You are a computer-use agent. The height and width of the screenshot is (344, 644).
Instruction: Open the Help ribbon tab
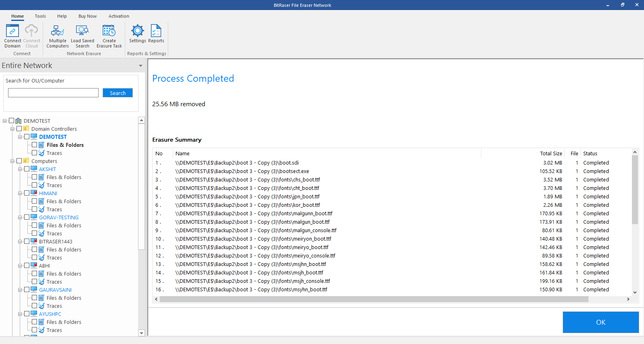tap(62, 16)
